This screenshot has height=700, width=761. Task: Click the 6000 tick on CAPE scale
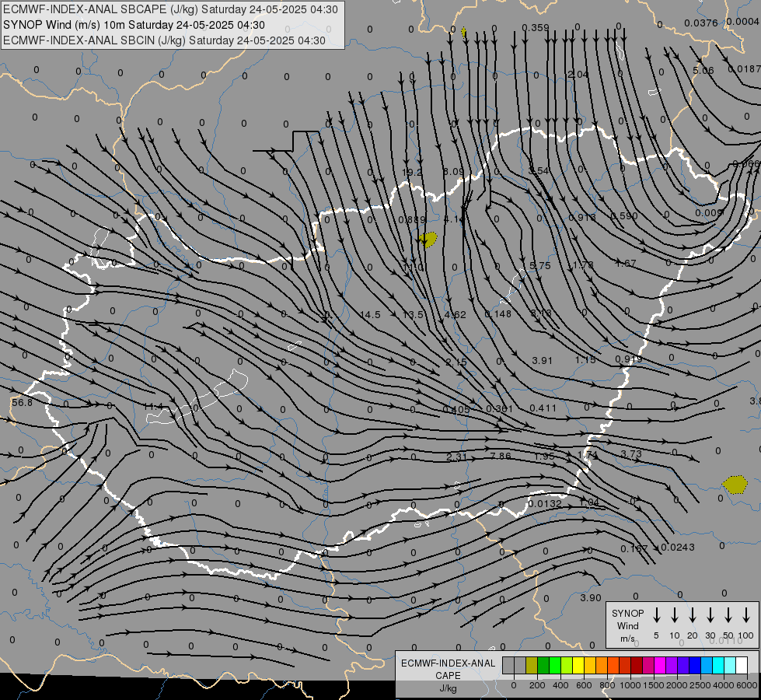pos(748,685)
